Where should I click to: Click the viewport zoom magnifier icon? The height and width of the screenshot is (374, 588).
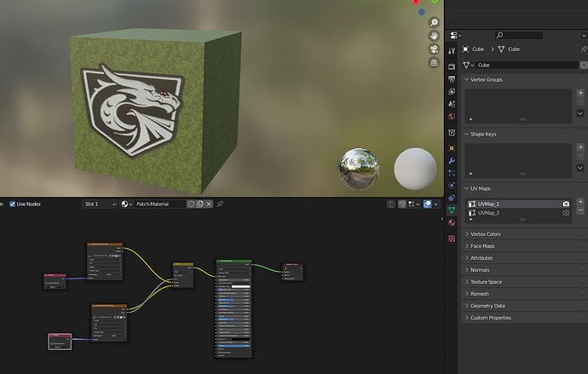[434, 22]
